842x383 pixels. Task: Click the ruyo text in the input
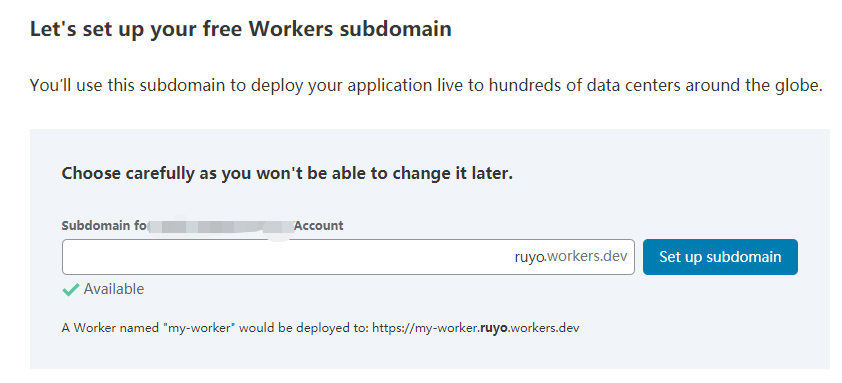[529, 257]
